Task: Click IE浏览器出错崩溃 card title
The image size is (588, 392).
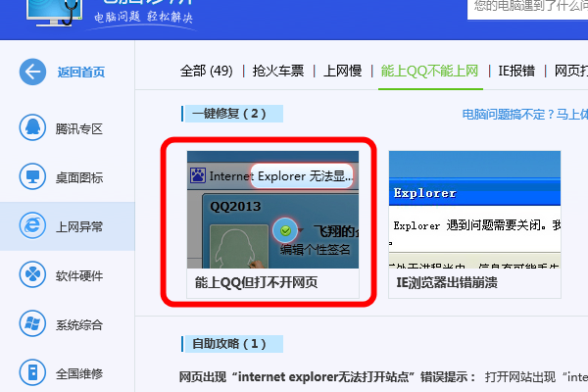Action: (447, 282)
